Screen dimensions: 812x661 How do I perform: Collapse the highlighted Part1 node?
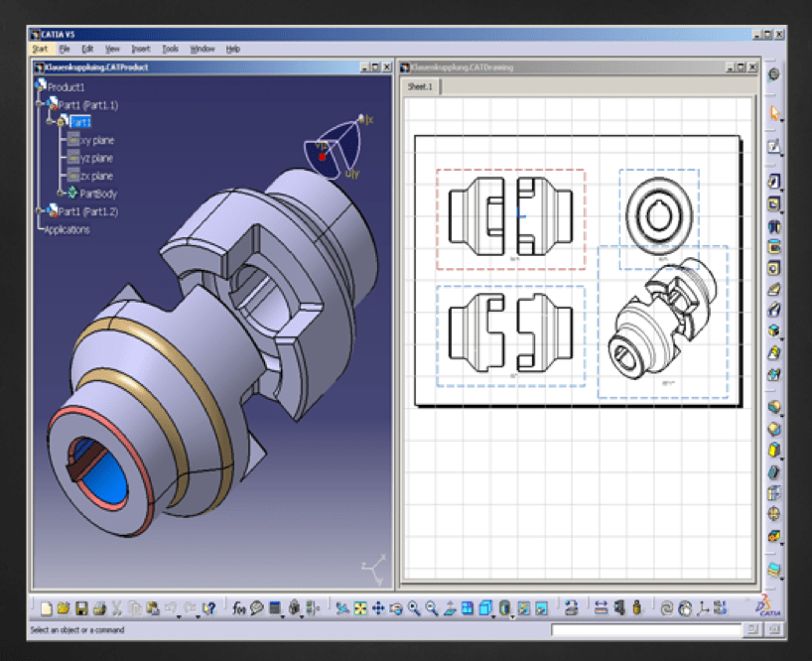pos(50,122)
